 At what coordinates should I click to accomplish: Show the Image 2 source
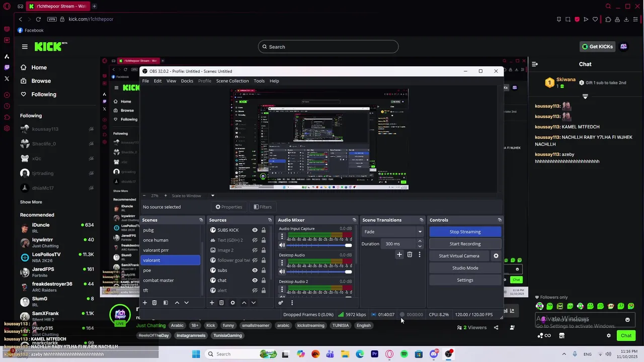(255, 250)
